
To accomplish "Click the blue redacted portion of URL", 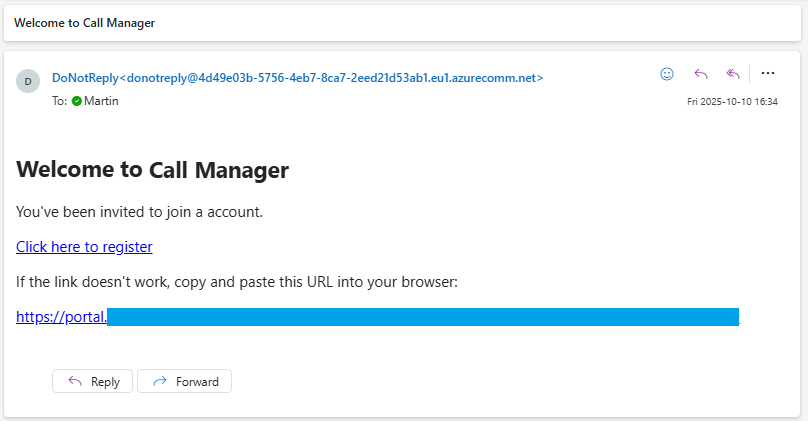I will coord(422,317).
